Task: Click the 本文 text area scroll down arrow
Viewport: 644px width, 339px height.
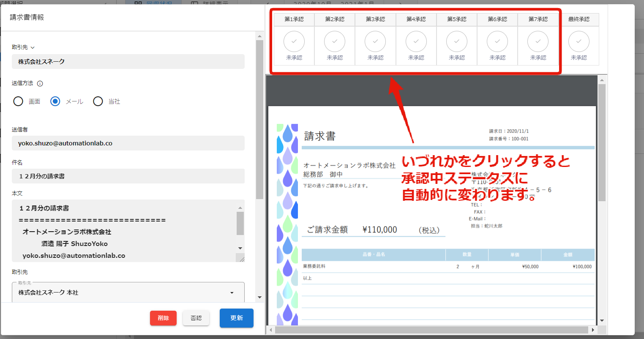Action: pyautogui.click(x=240, y=248)
